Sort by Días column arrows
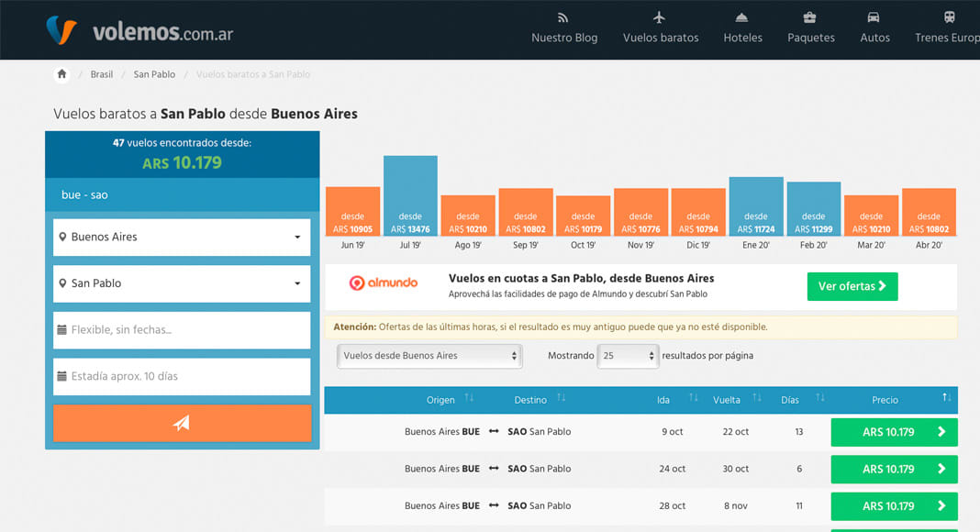 [820, 398]
